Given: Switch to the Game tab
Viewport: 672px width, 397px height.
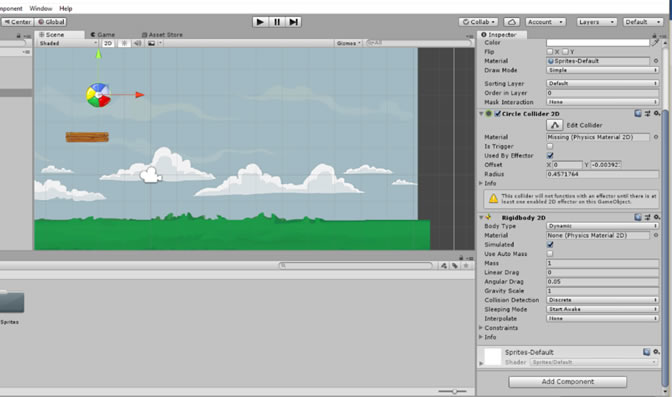Looking at the screenshot, I should point(103,35).
